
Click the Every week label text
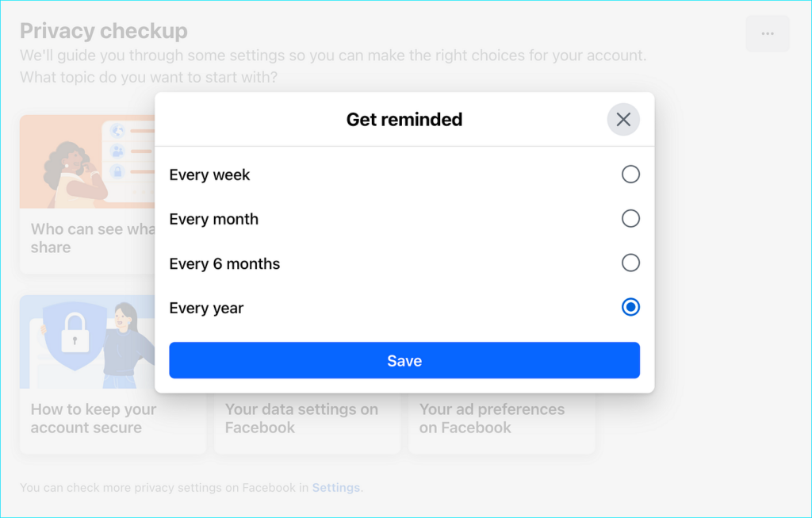pos(209,174)
